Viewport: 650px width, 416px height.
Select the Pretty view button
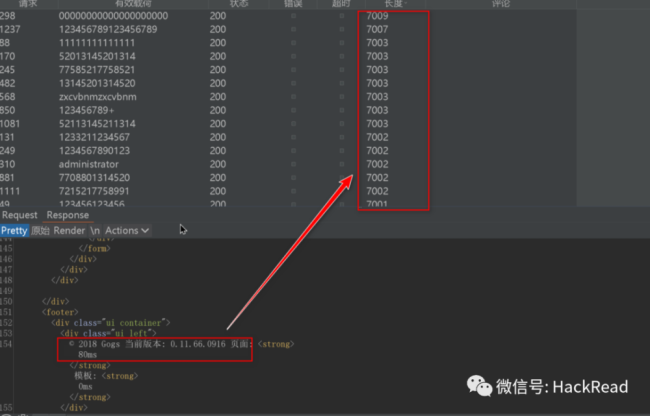[14, 230]
